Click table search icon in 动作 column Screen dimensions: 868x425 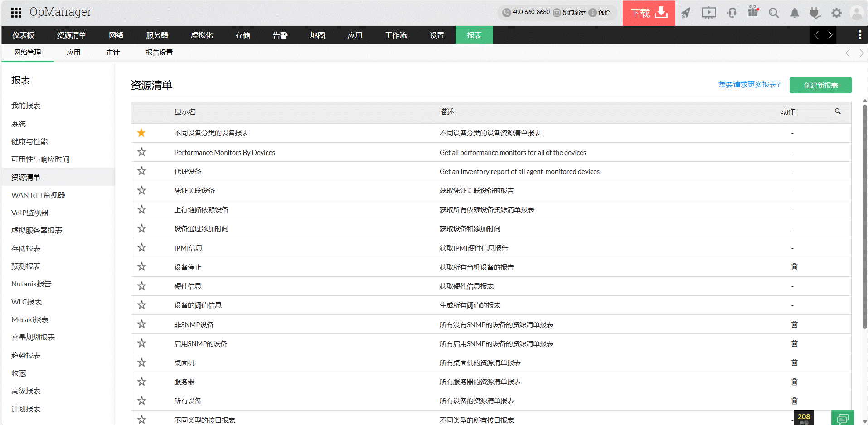tap(838, 111)
